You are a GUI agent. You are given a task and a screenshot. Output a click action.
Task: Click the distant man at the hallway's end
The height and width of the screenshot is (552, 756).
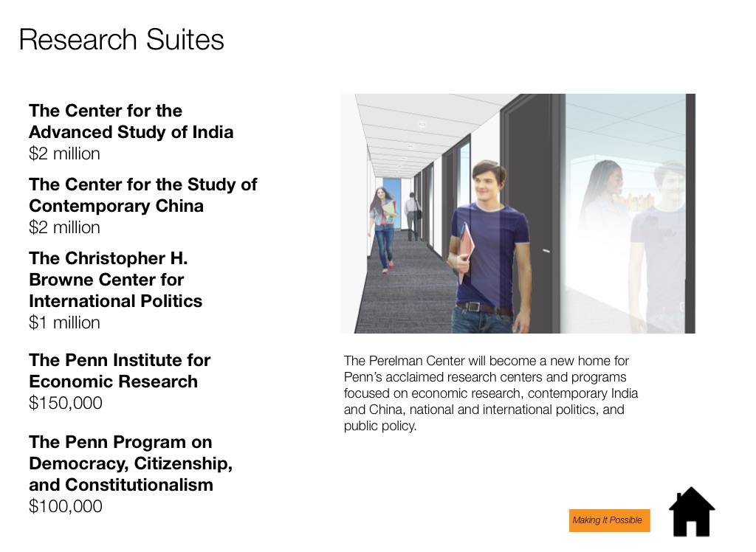coord(410,215)
